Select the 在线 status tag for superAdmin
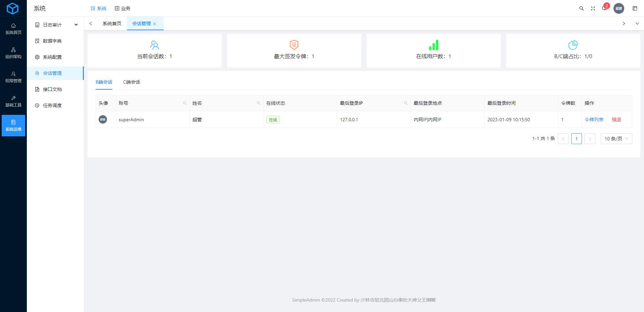Screen dimensions: 644x312 [273, 120]
